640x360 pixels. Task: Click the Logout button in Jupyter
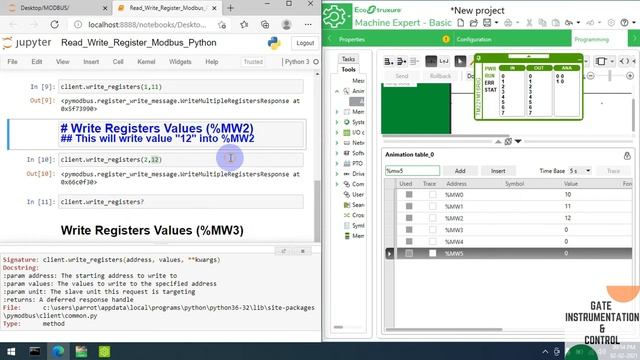point(305,43)
